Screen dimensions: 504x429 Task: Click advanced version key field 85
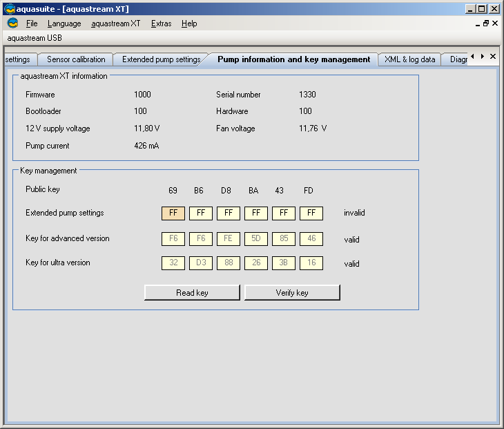pyautogui.click(x=284, y=238)
